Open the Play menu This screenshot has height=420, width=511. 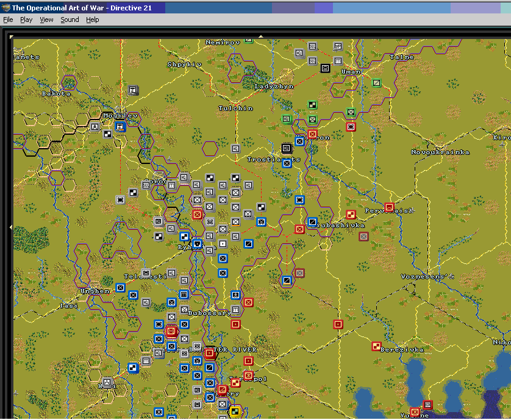tap(26, 20)
